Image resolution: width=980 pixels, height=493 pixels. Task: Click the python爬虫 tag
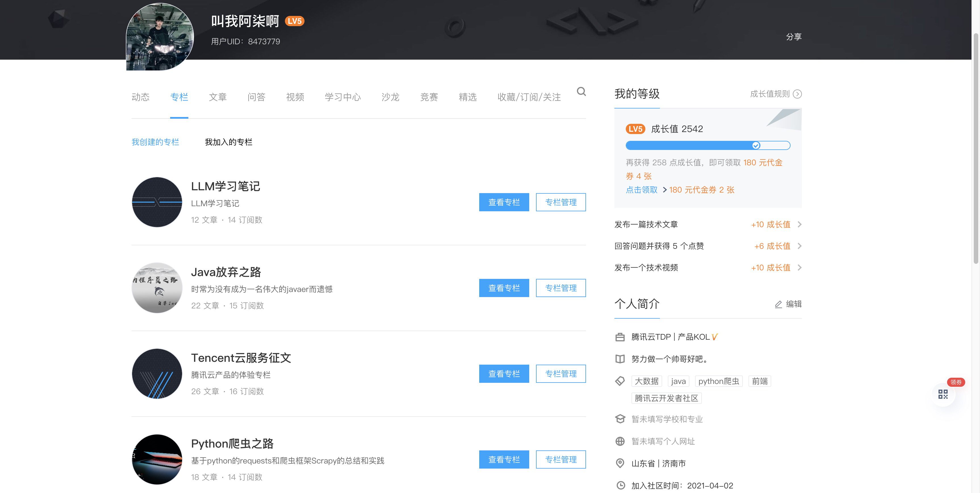[719, 381]
